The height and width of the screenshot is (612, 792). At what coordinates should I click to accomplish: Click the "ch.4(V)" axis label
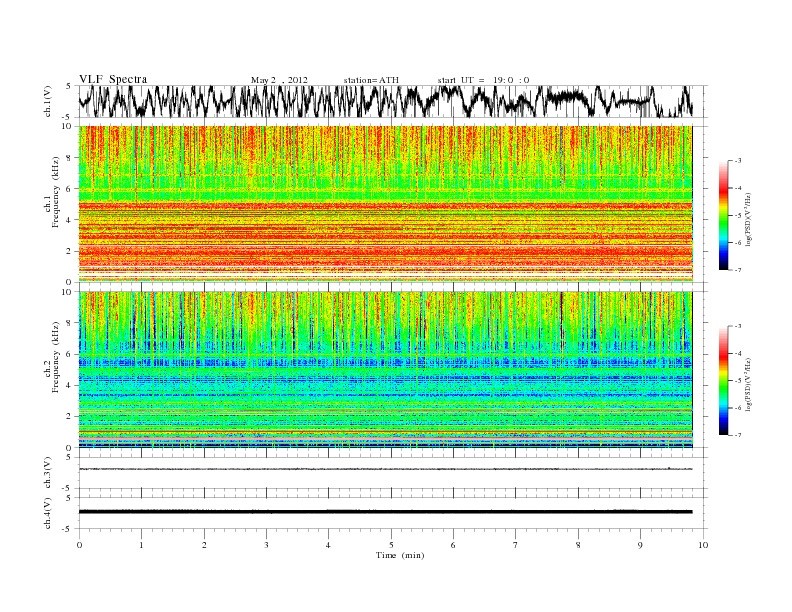coord(47,513)
